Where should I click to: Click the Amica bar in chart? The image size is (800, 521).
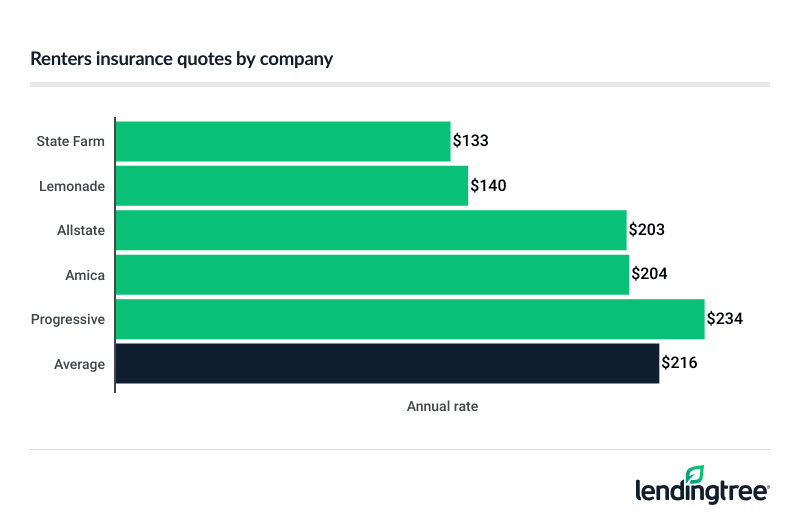coord(372,274)
